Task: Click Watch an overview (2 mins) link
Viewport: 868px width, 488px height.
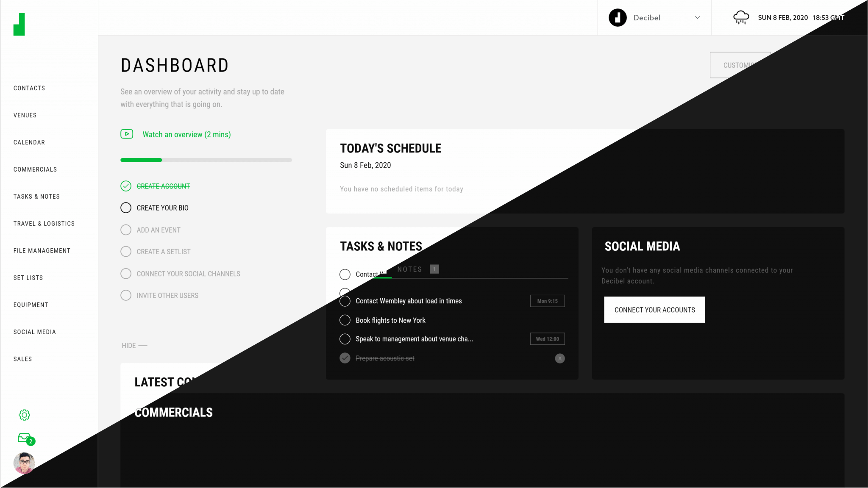Action: pos(186,134)
